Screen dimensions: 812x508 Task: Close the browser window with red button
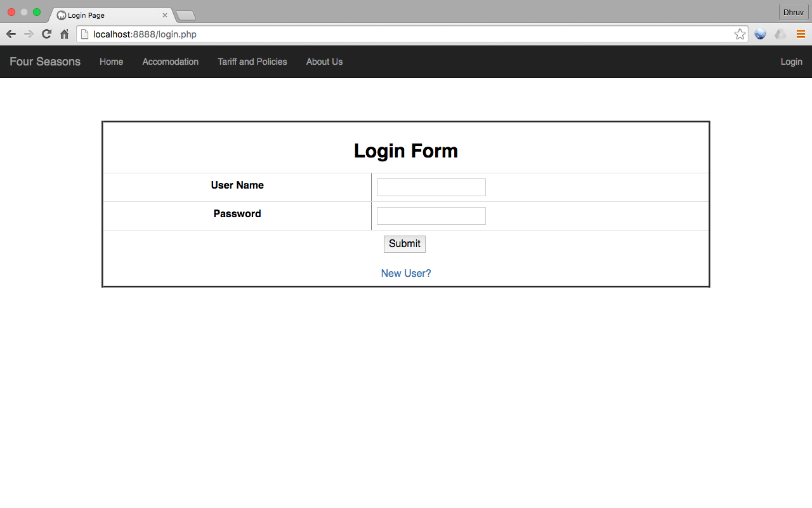tap(11, 12)
